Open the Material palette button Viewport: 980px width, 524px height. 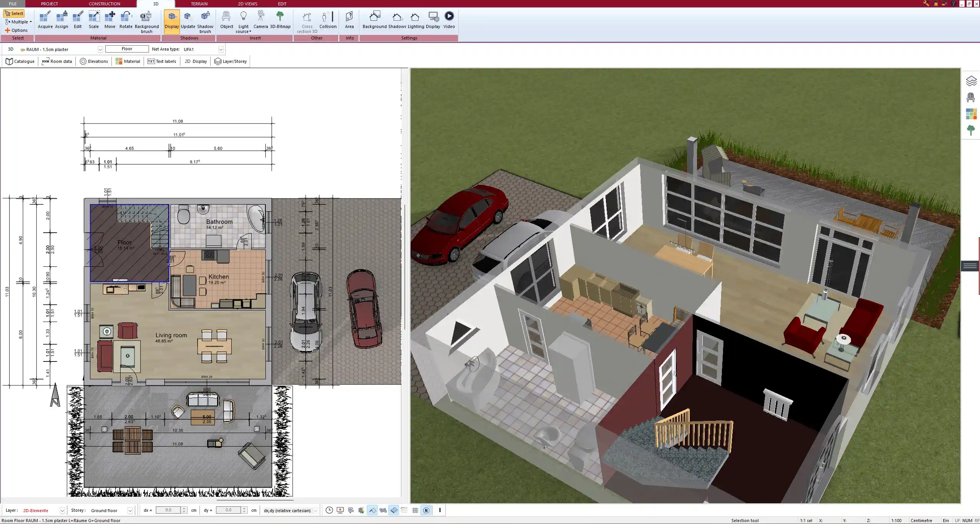[128, 61]
